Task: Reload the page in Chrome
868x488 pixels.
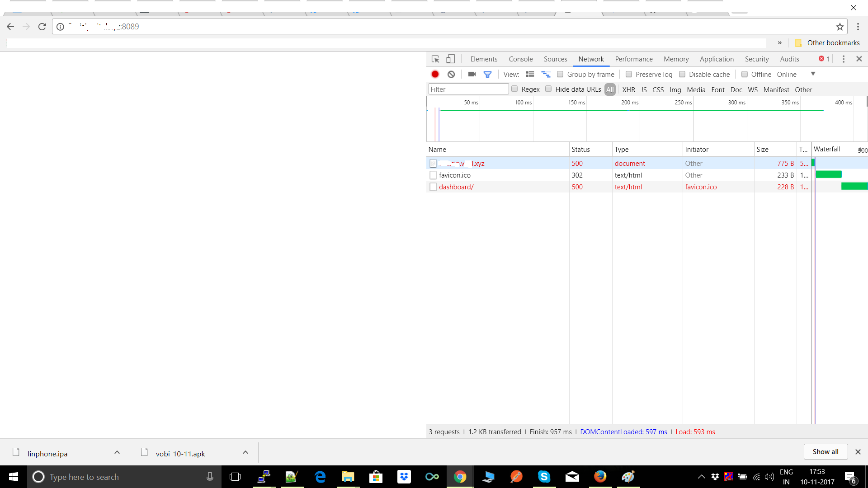Action: [x=42, y=27]
